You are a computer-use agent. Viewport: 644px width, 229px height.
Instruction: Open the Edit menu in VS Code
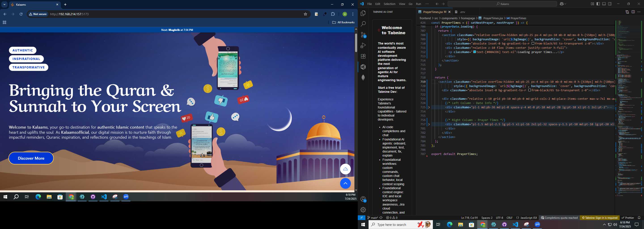click(377, 4)
